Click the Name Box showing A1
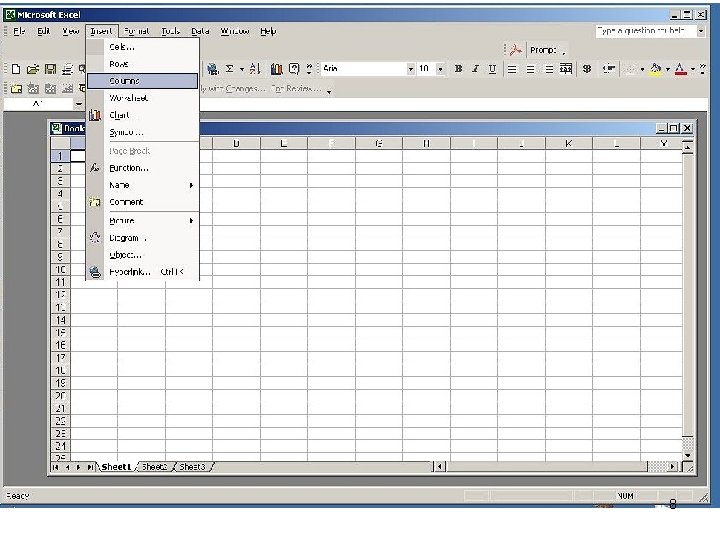 39,104
